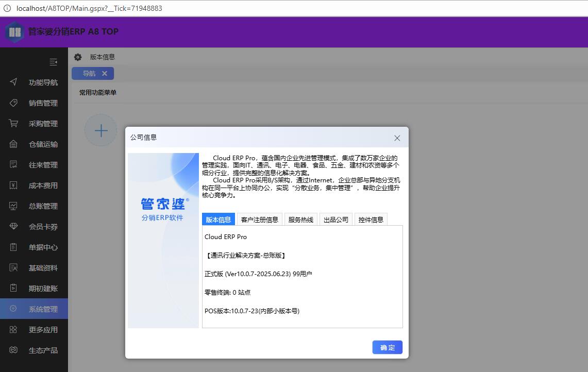
Task: Click the 系统管理 gear icon in sidebar
Action: [13, 309]
